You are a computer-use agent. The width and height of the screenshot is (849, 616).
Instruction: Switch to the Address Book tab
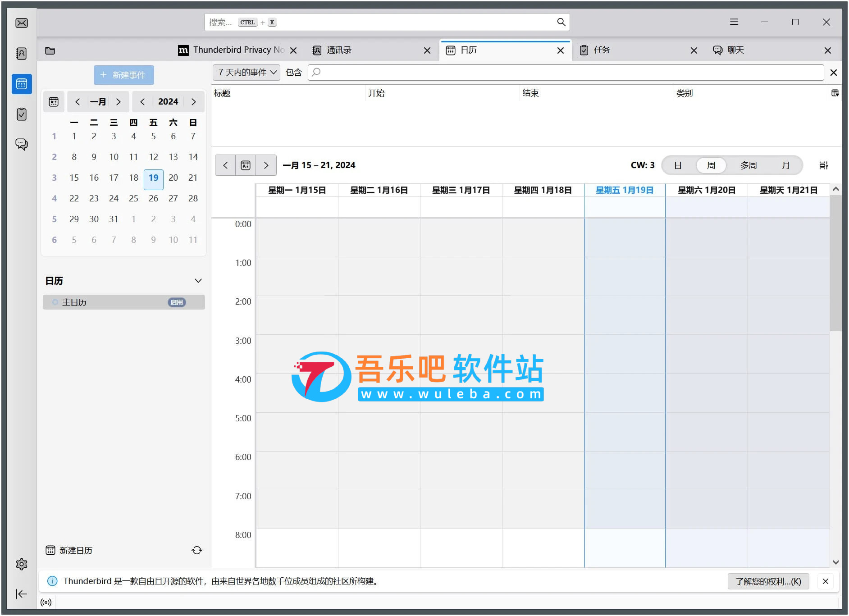(x=339, y=50)
